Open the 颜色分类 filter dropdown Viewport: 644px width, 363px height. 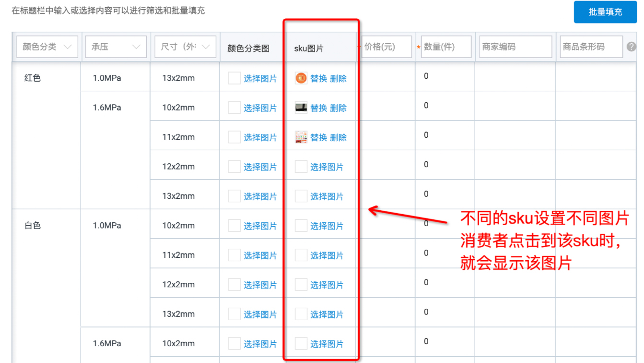point(47,47)
